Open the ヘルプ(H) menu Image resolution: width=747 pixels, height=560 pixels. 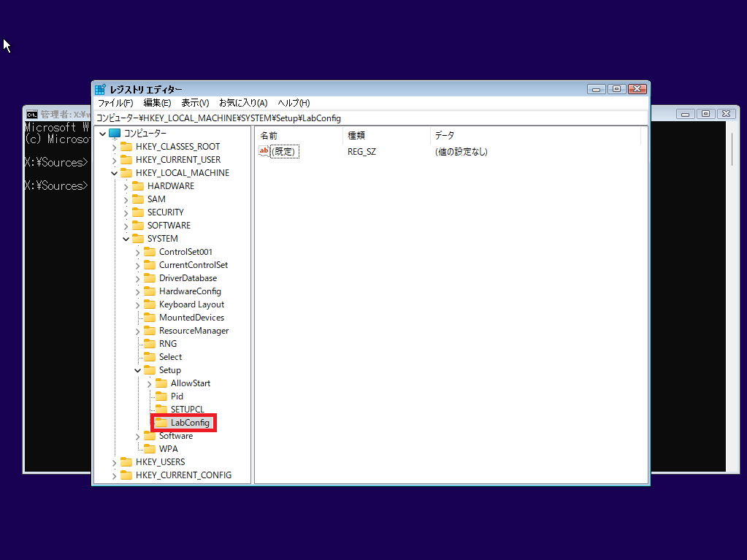(294, 103)
